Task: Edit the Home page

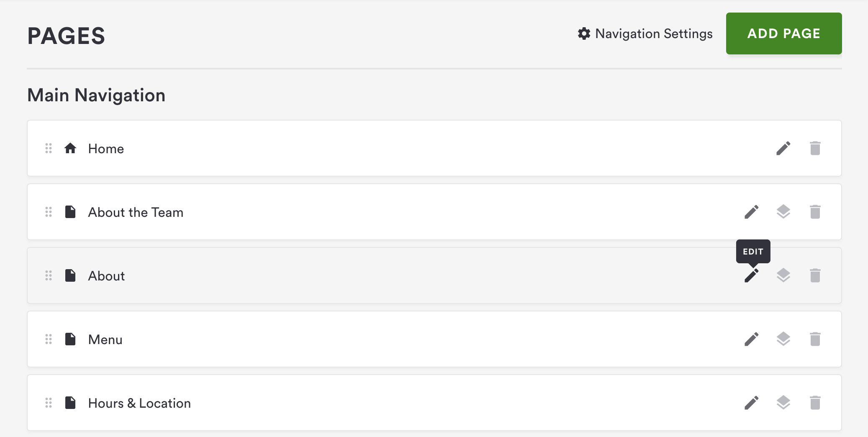Action: (x=783, y=149)
